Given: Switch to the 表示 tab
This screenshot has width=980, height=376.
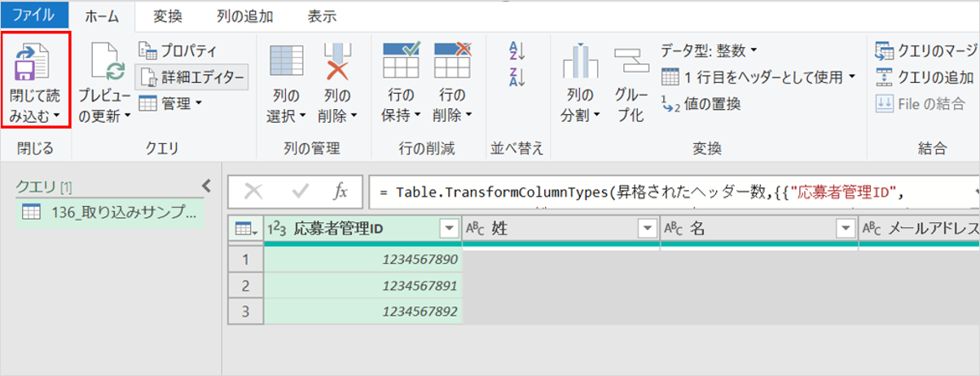Looking at the screenshot, I should [322, 15].
